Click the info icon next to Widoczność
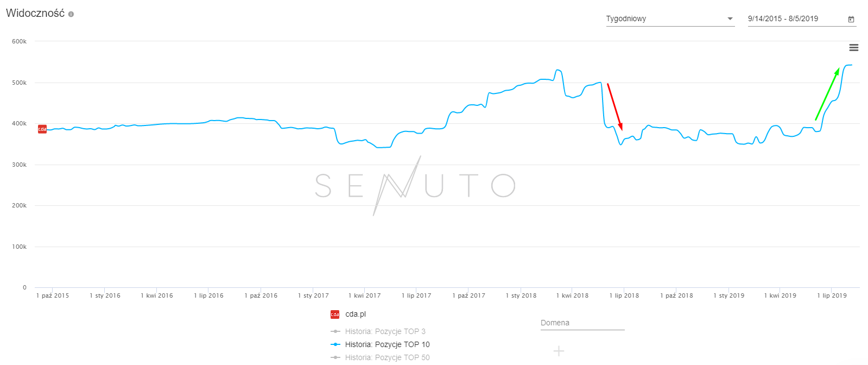This screenshot has height=365, width=868. (71, 14)
